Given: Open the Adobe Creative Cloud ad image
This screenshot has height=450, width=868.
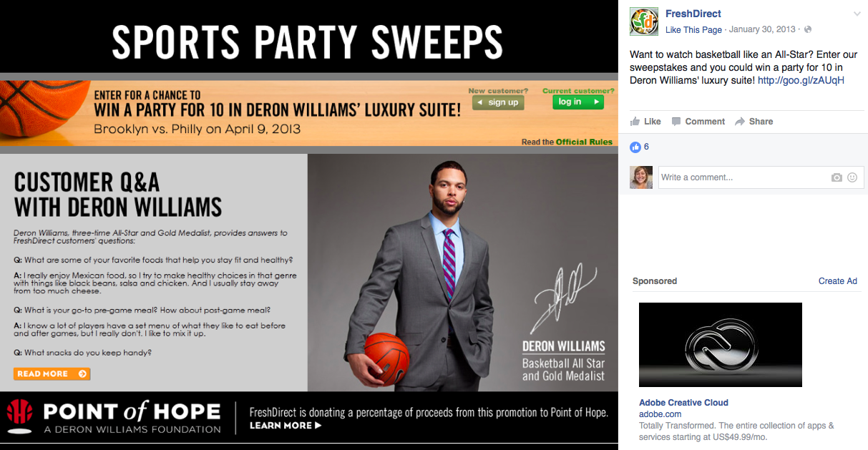Looking at the screenshot, I should click(721, 345).
